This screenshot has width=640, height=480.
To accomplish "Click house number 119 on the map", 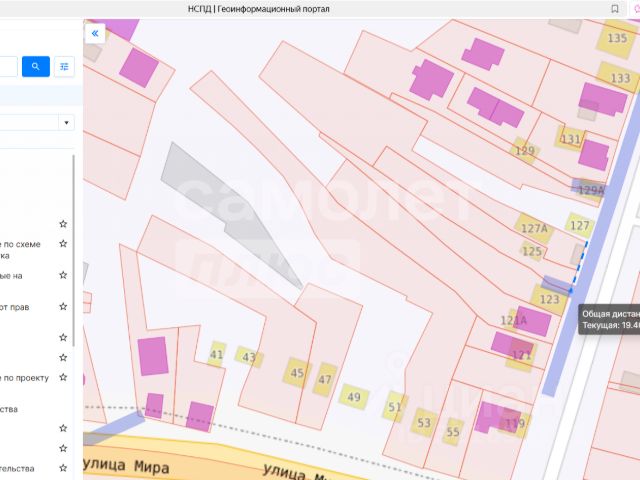I will 515,424.
